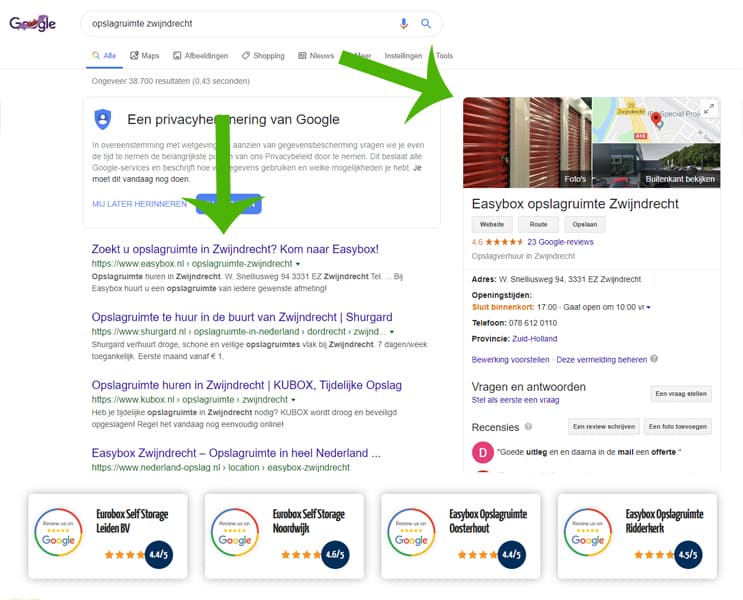Viewport: 743px width, 600px height.
Task: Click the Opslagverhuur in Zwijndrecht text
Action: pyautogui.click(x=523, y=256)
